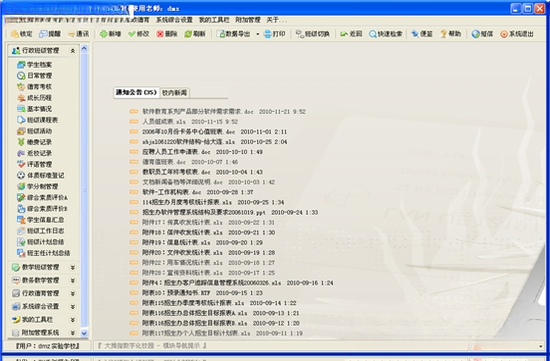
Task: Click the 便签 note toolbar icon
Action: click(415, 34)
